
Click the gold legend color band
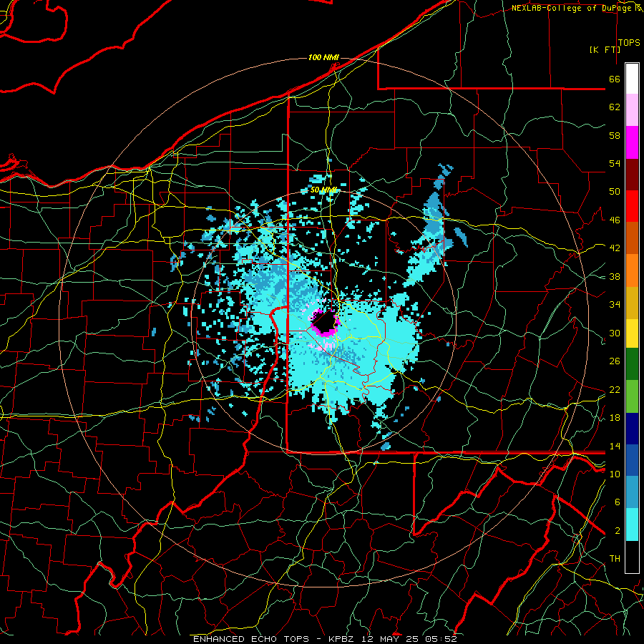click(632, 303)
